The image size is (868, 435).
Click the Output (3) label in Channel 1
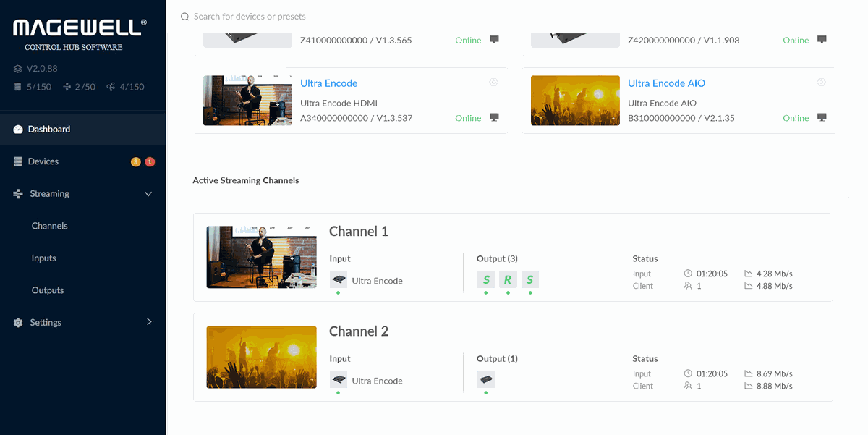497,258
